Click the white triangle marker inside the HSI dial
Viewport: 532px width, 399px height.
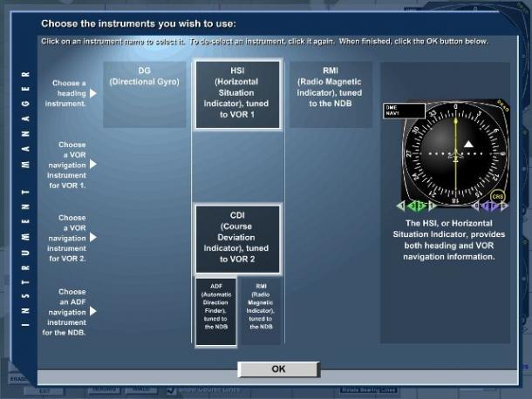pos(468,145)
